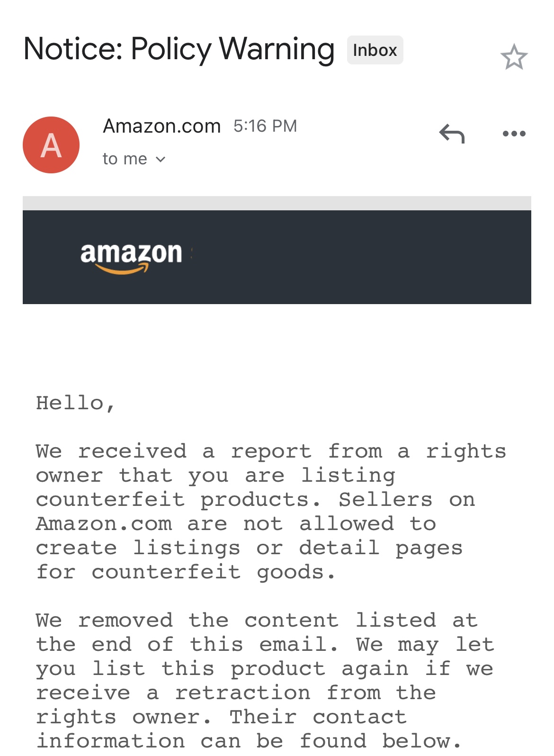This screenshot has height=756, width=554.
Task: Click the gray strip above the banner
Action: click(277, 203)
